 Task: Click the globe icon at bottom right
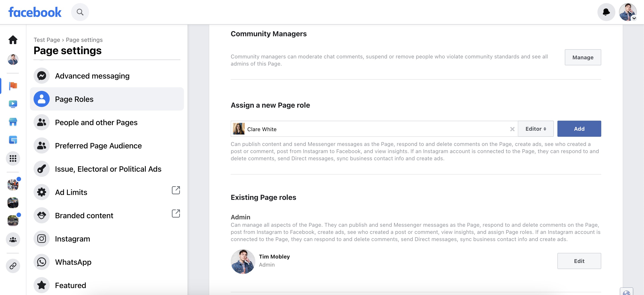coord(626,292)
